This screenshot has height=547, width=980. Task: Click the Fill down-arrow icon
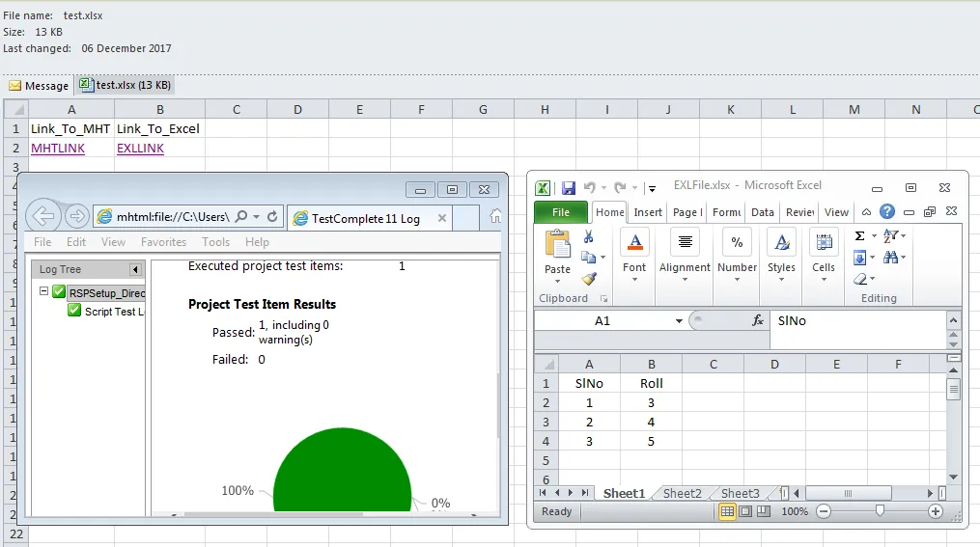(860, 258)
